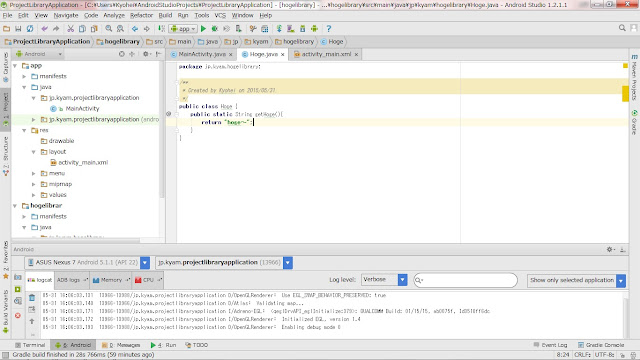Click the Open folder toolbar icon
This screenshot has height=360, width=640.
tap(7, 29)
